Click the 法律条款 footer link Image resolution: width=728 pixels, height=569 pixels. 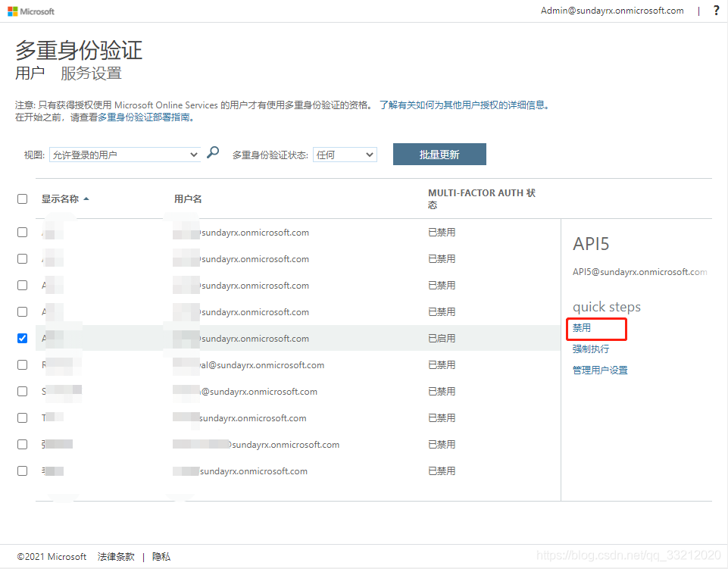pyautogui.click(x=116, y=557)
